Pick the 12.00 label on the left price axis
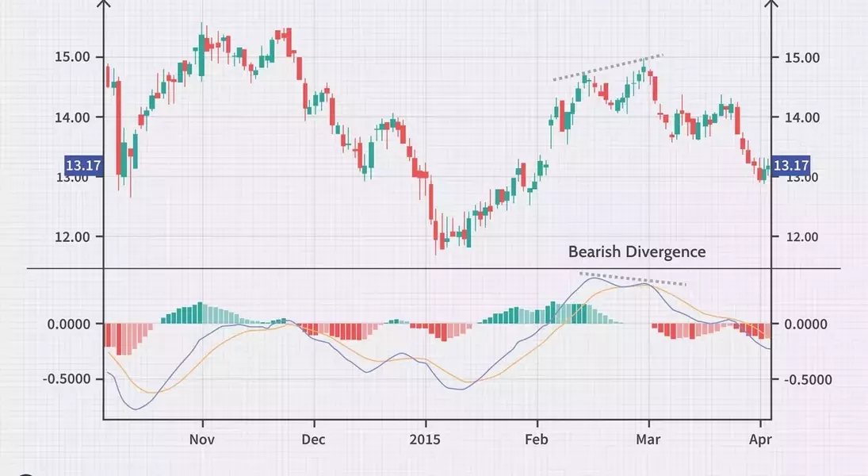Viewport: 868px width, 476px height. pyautogui.click(x=72, y=236)
